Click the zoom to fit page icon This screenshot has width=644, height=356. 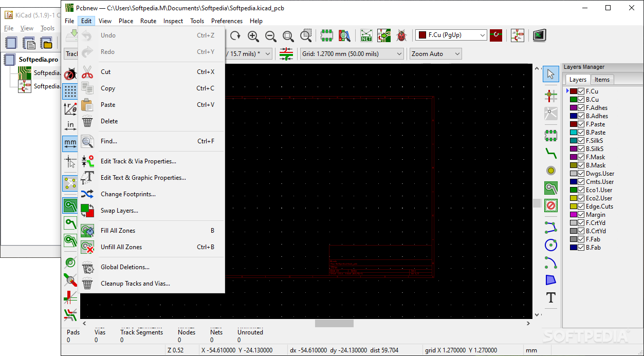[288, 35]
